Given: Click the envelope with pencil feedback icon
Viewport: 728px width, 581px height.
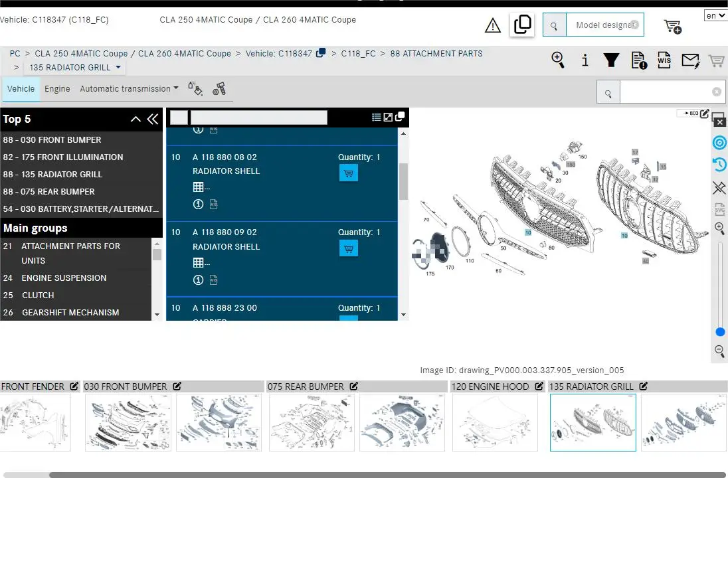Looking at the screenshot, I should [x=690, y=60].
